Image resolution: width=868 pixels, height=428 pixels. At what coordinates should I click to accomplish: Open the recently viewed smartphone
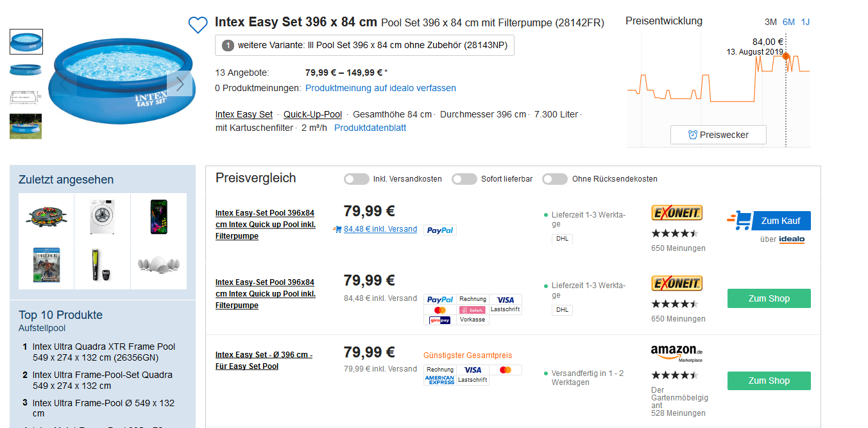158,216
